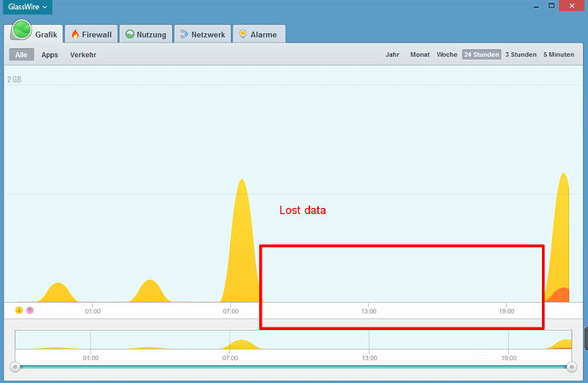This screenshot has width=588, height=383.
Task: Click the Netzwerk nodes icon
Action: (184, 35)
